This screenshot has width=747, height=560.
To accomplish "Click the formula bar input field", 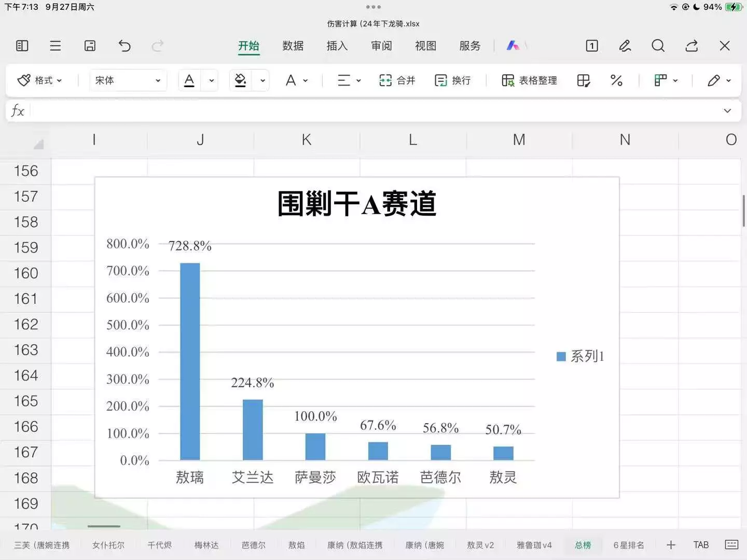I will (x=374, y=110).
